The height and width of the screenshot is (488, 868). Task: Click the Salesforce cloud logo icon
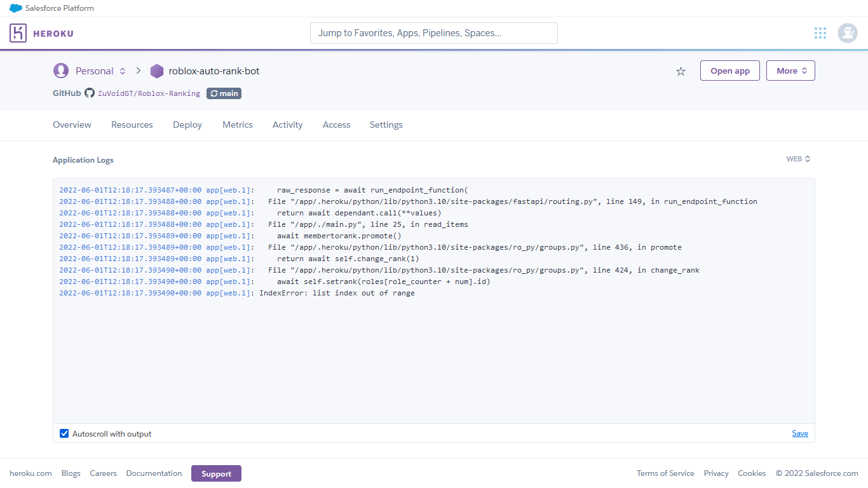pyautogui.click(x=16, y=8)
